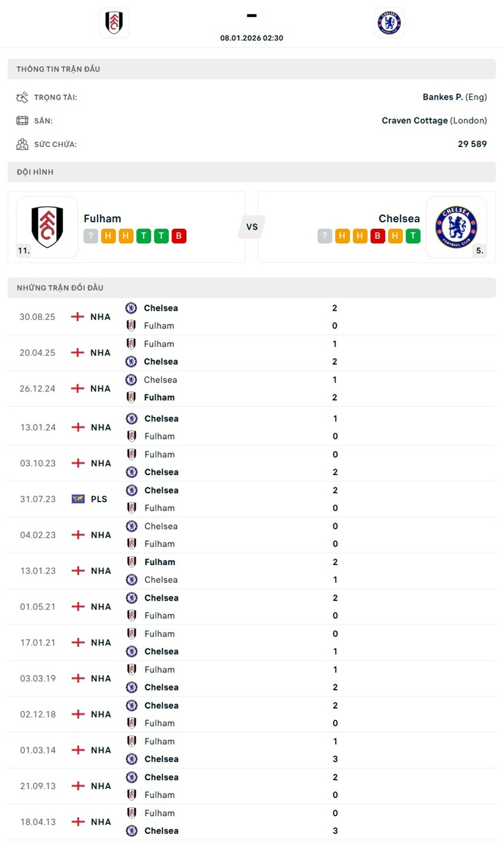Click the stadium icon next to SÂN
Screen dimensions: 504x842
23,120
